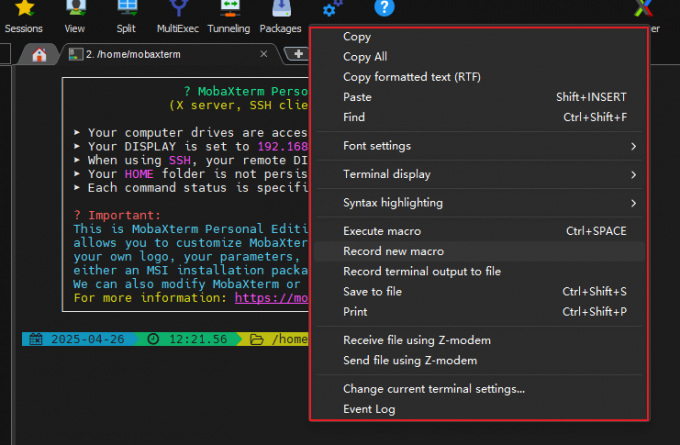Click the time 12:21.56 in prompt
This screenshot has width=680, height=445.
click(x=198, y=339)
